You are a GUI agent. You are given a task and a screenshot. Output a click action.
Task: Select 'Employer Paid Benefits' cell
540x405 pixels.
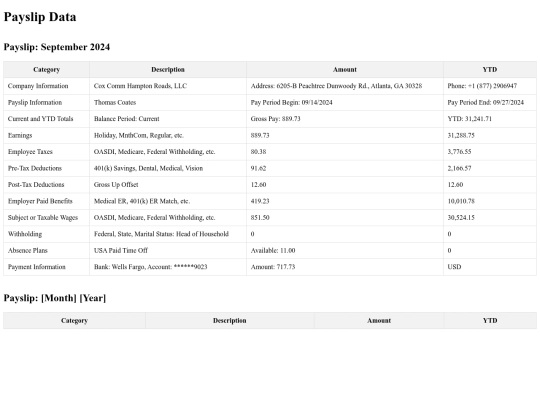point(46,201)
